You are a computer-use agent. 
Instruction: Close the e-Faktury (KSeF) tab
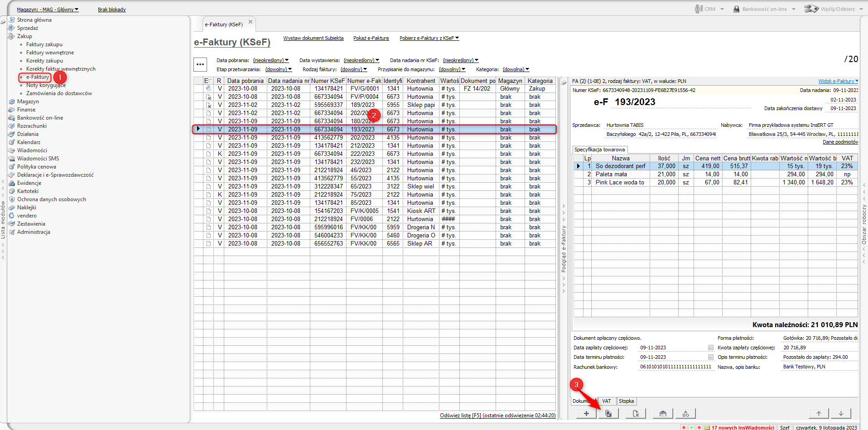click(x=251, y=22)
